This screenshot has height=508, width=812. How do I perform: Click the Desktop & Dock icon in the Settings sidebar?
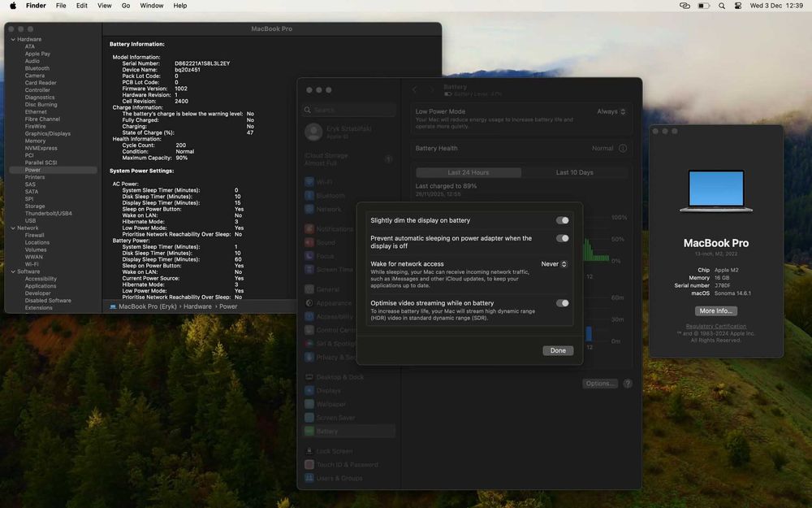309,377
